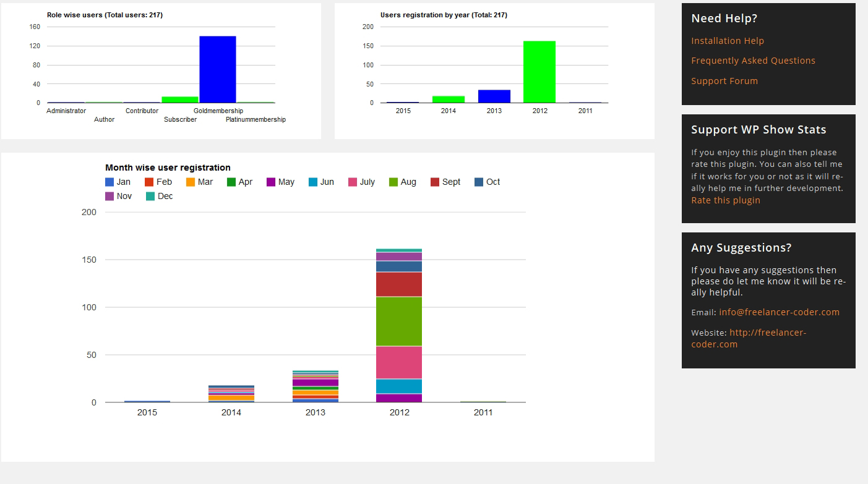Click the Rate this plugin link
Viewport: 868px width, 484px height.
726,200
